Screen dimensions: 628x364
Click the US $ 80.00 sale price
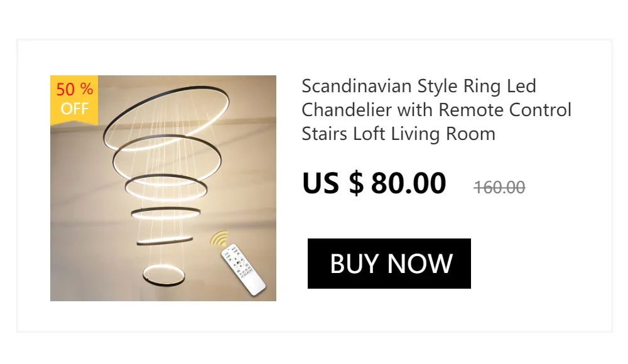tap(374, 183)
